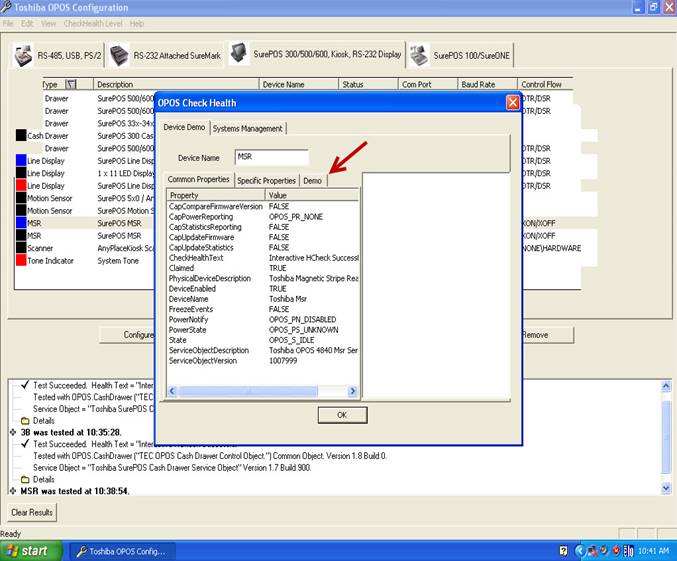Click the red square beside Tone Indicator
This screenshot has width=677, height=561.
(x=21, y=261)
